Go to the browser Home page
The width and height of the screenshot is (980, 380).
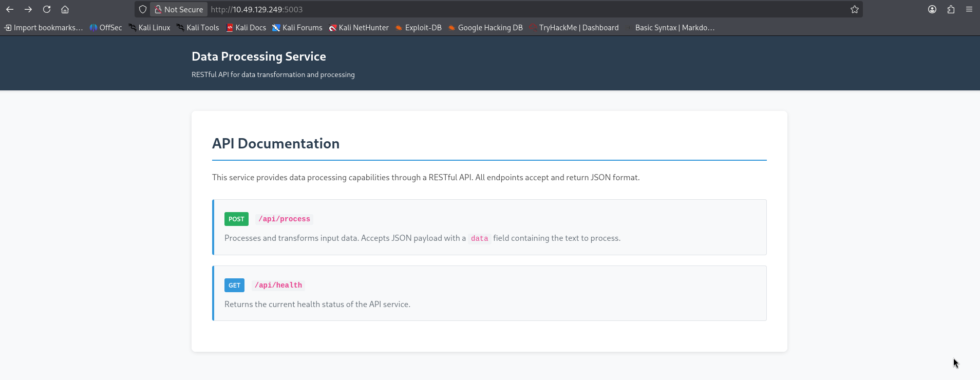[x=65, y=9]
